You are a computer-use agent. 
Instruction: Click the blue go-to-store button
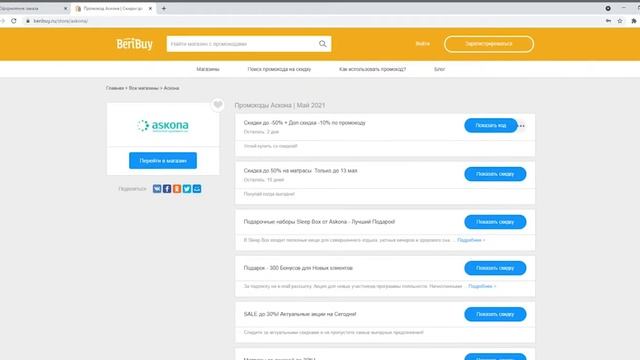pyautogui.click(x=163, y=160)
